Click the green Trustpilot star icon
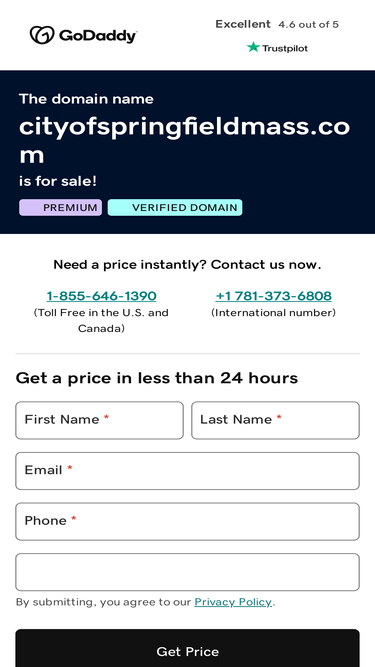The height and width of the screenshot is (667, 375). pyautogui.click(x=253, y=47)
